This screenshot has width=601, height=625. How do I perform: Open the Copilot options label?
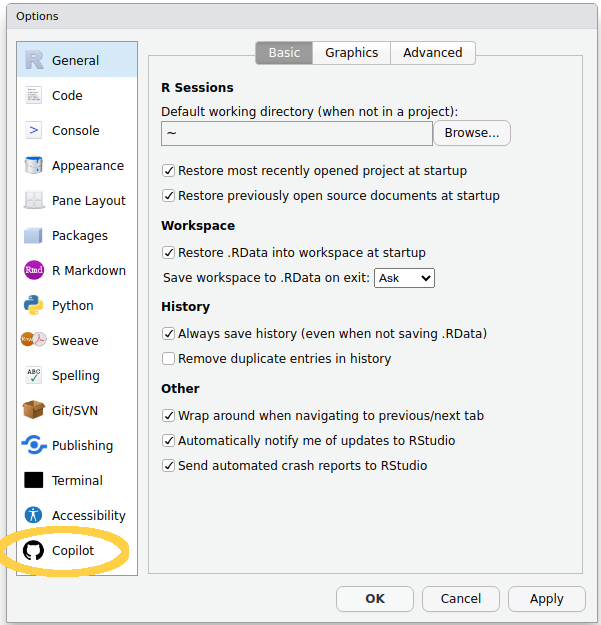[x=73, y=550]
